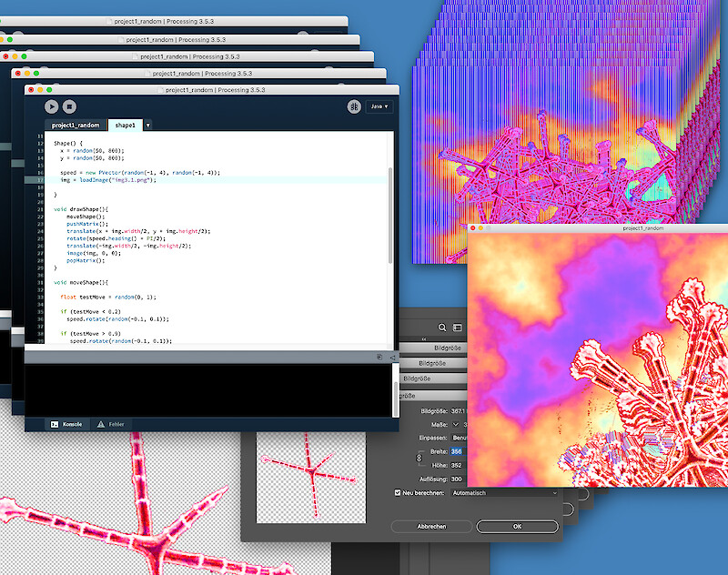The height and width of the screenshot is (575, 728).
Task: Run the sketch with the Play button
Action: [x=52, y=106]
